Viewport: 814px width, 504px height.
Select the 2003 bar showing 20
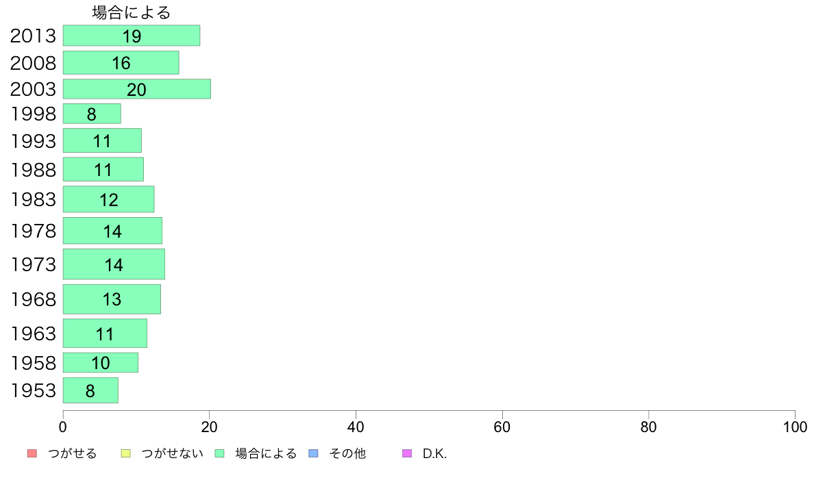(x=137, y=89)
